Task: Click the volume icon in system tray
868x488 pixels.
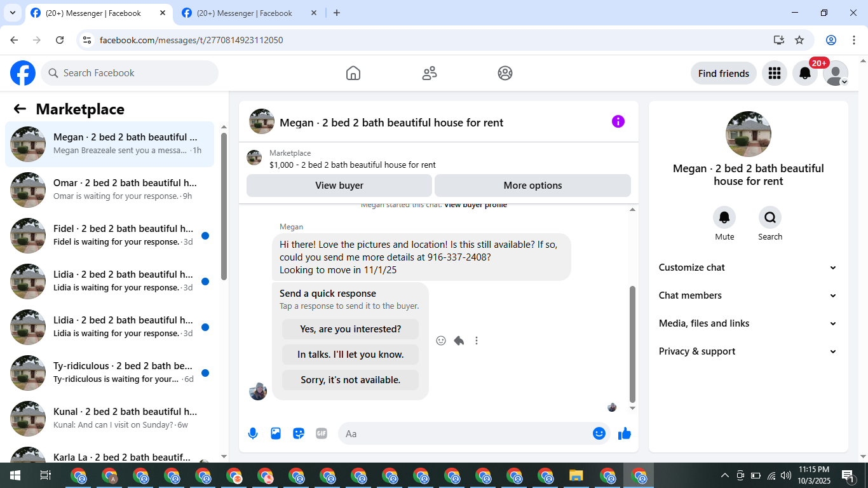Action: [786, 475]
